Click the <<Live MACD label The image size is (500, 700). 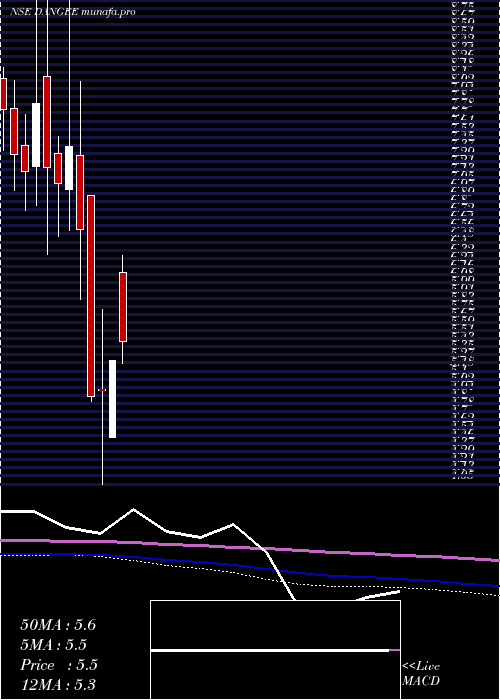tap(421, 674)
